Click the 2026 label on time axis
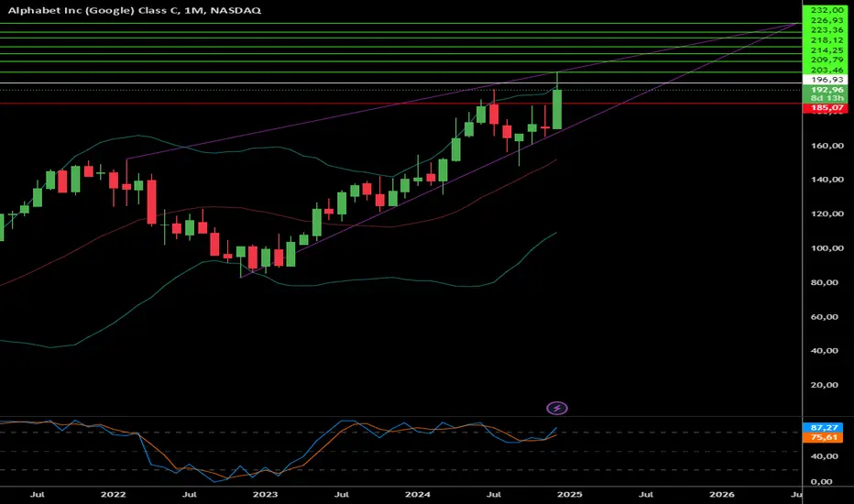The width and height of the screenshot is (854, 504). 722,494
